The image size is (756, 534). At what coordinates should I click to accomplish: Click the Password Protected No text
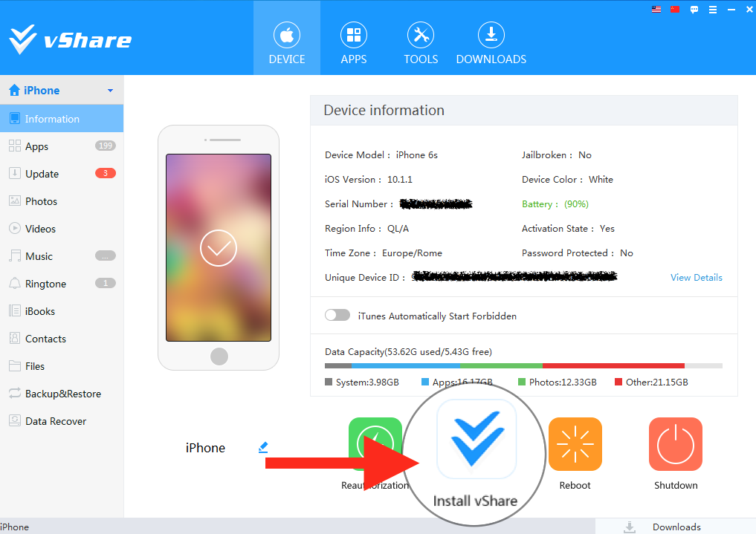pyautogui.click(x=577, y=253)
